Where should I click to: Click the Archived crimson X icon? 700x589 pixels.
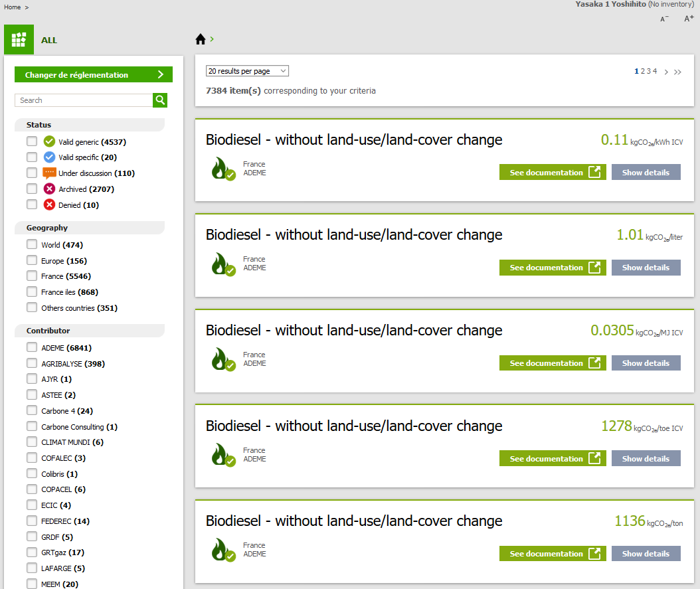point(49,189)
